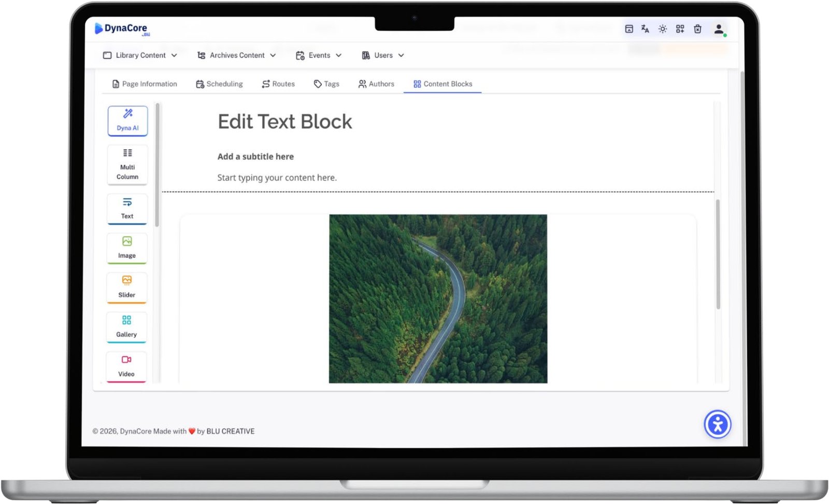Select the Text block tool
Image resolution: width=829 pixels, height=504 pixels.
(127, 209)
